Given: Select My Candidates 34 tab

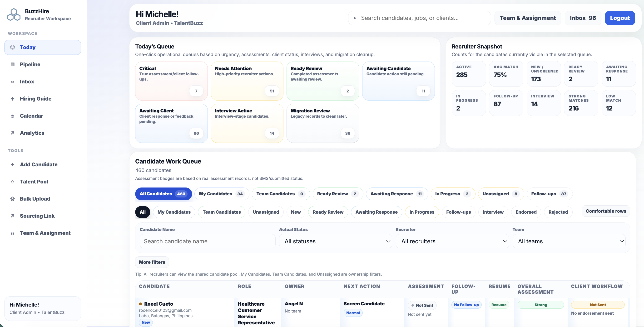Looking at the screenshot, I should click(x=222, y=194).
